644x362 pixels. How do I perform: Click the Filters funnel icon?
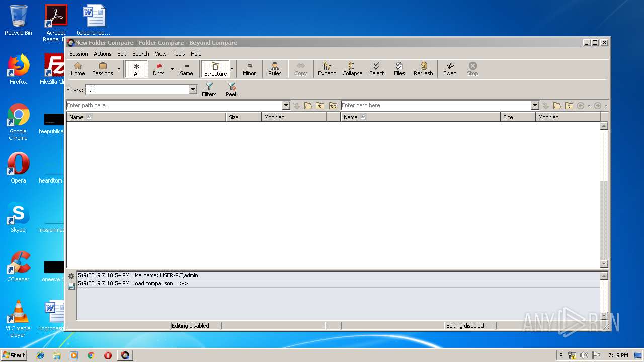[x=209, y=90]
